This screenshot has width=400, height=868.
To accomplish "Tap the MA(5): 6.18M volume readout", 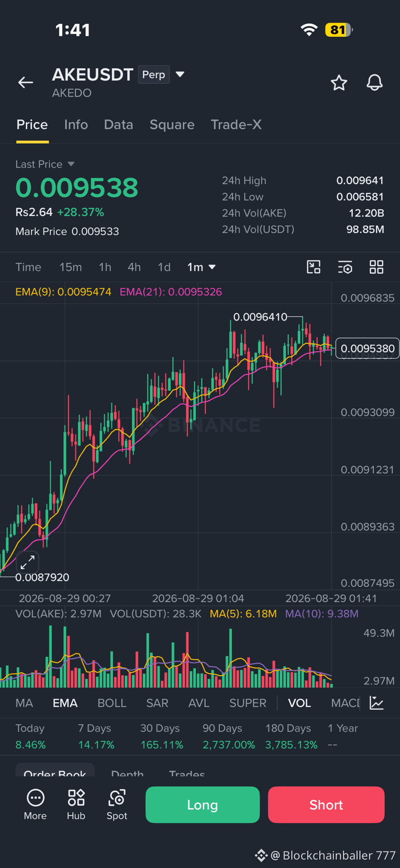I will pos(243,614).
